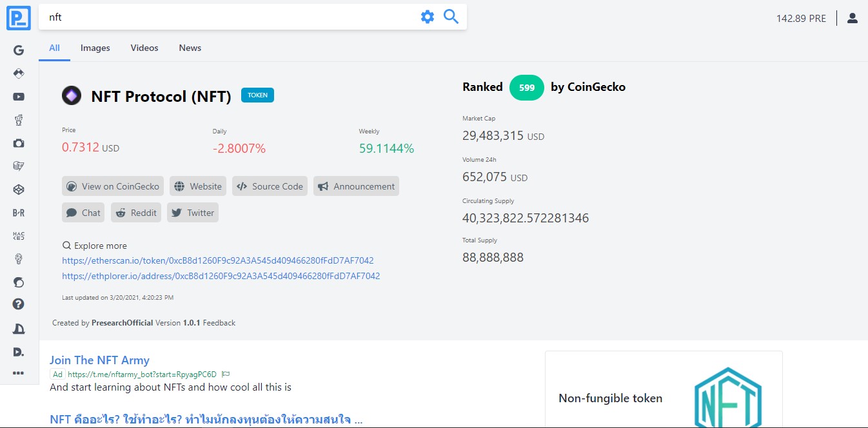
Task: Click the TOKEN badge label
Action: tap(258, 95)
